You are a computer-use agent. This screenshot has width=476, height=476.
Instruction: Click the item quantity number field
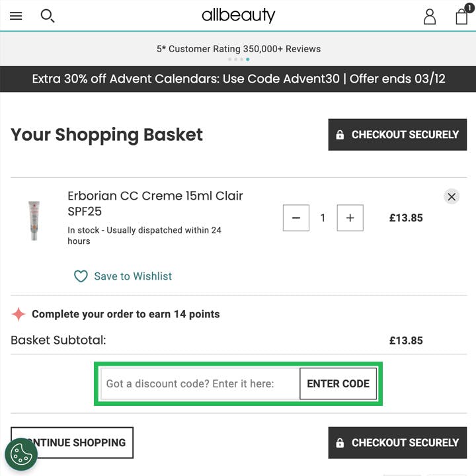(323, 218)
